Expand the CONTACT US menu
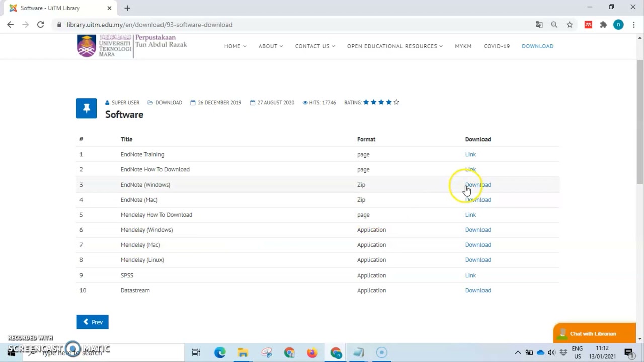The image size is (644, 362). 315,46
